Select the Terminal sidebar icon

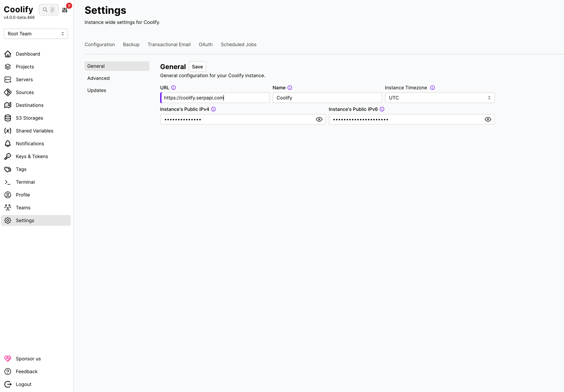tap(8, 182)
